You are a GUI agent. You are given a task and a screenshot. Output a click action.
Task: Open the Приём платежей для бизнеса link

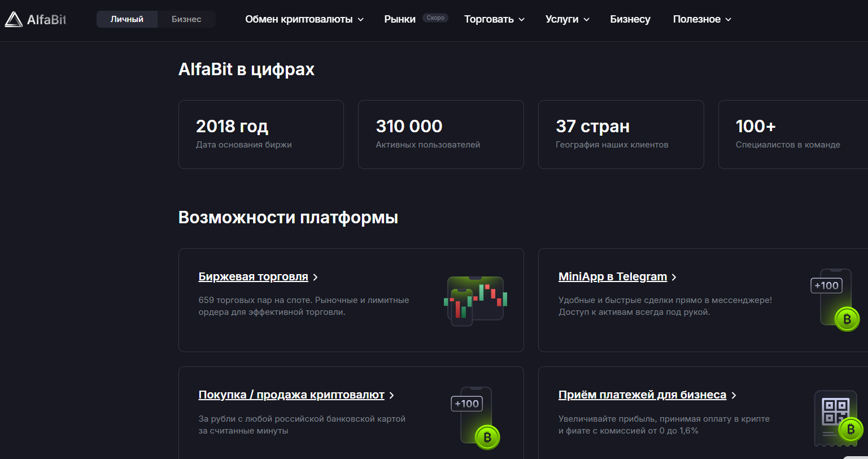(x=643, y=395)
